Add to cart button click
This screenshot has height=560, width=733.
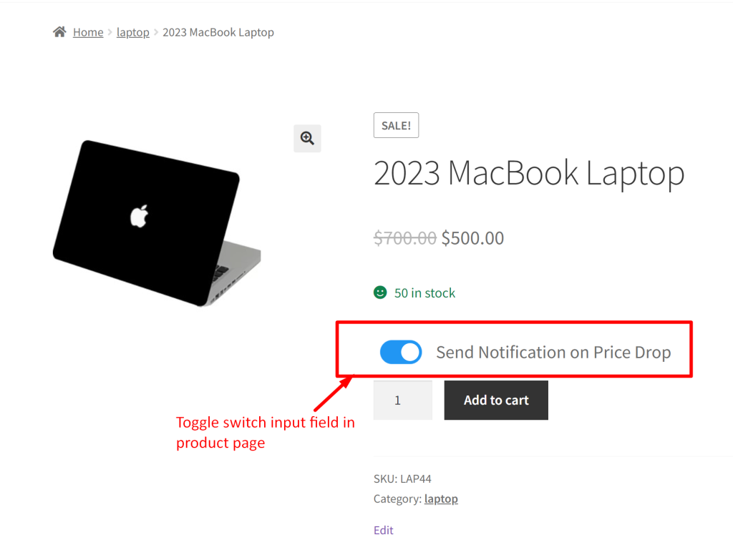(x=496, y=401)
